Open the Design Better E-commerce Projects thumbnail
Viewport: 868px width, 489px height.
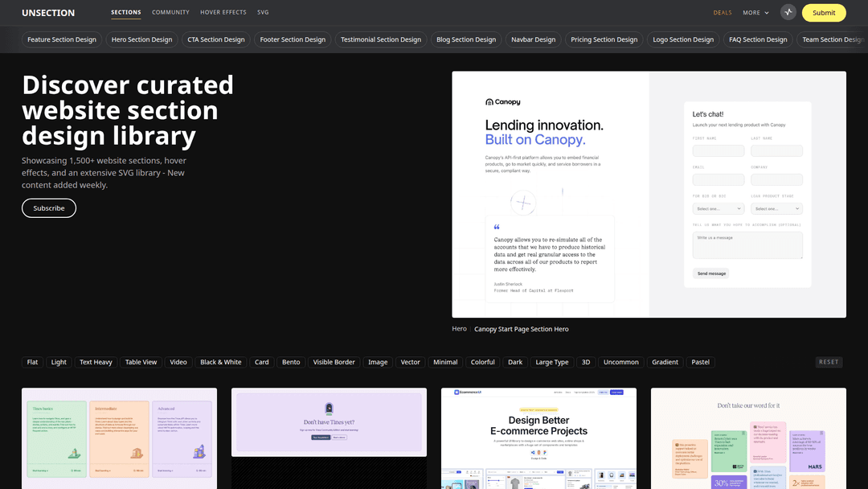tap(538, 438)
